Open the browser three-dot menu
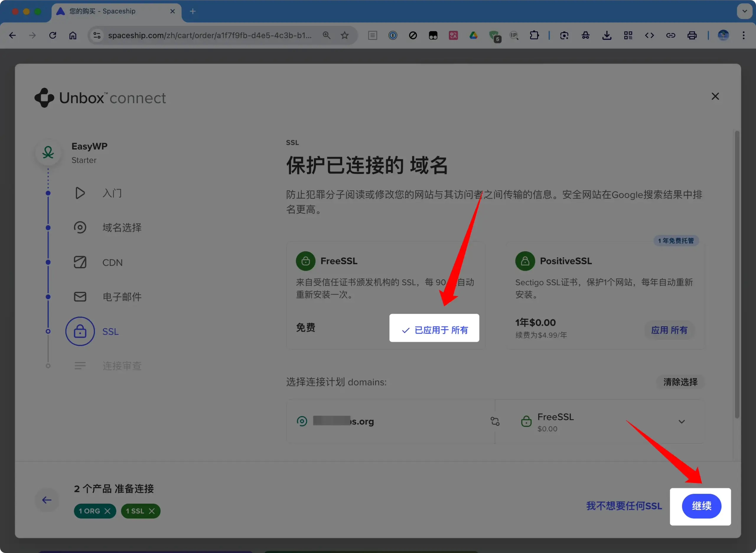The image size is (756, 553). 744,35
